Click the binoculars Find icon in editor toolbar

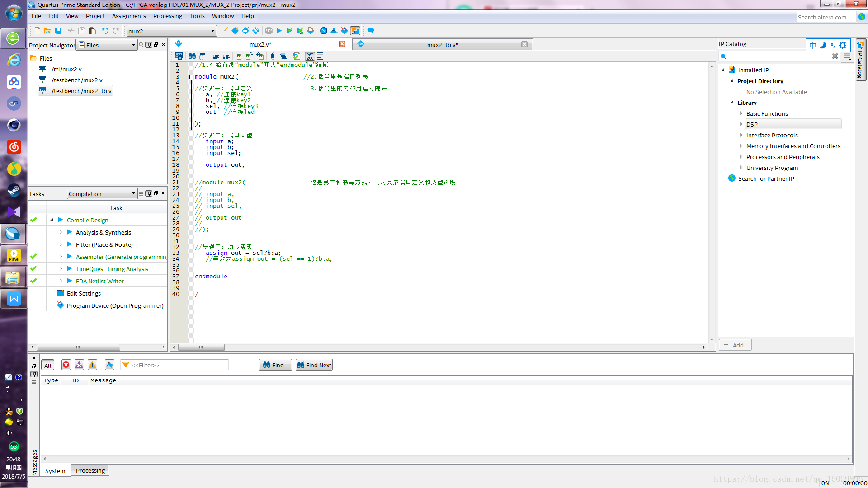192,56
